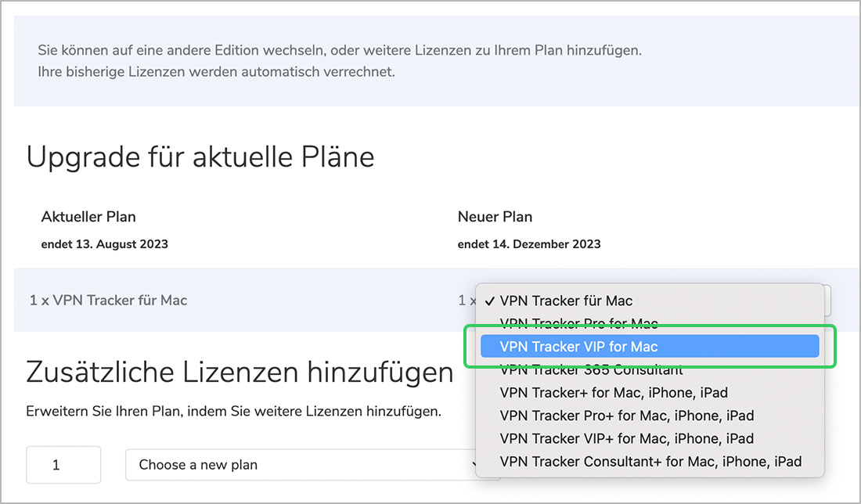Select VPN Tracker Consultant+ for Mac, iPhone, iPad
This screenshot has height=504, width=861.
650,462
